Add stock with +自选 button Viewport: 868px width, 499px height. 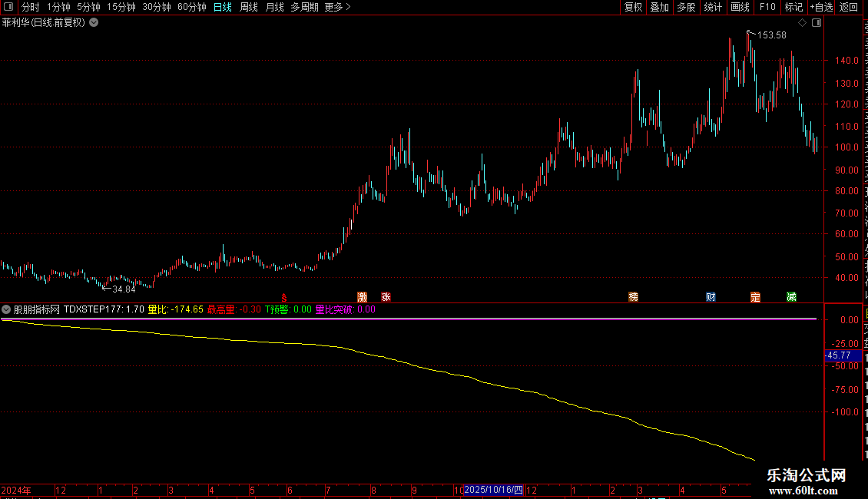click(821, 7)
